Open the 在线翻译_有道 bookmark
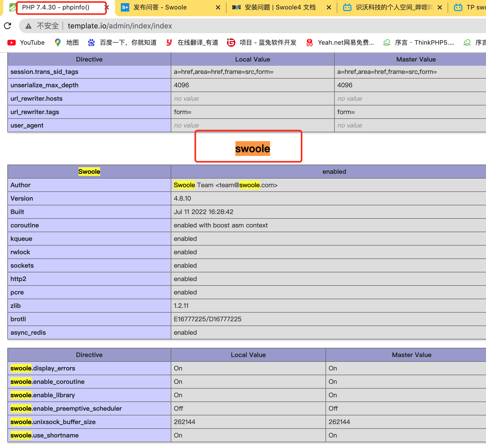The height and width of the screenshot is (448, 486). pos(192,43)
